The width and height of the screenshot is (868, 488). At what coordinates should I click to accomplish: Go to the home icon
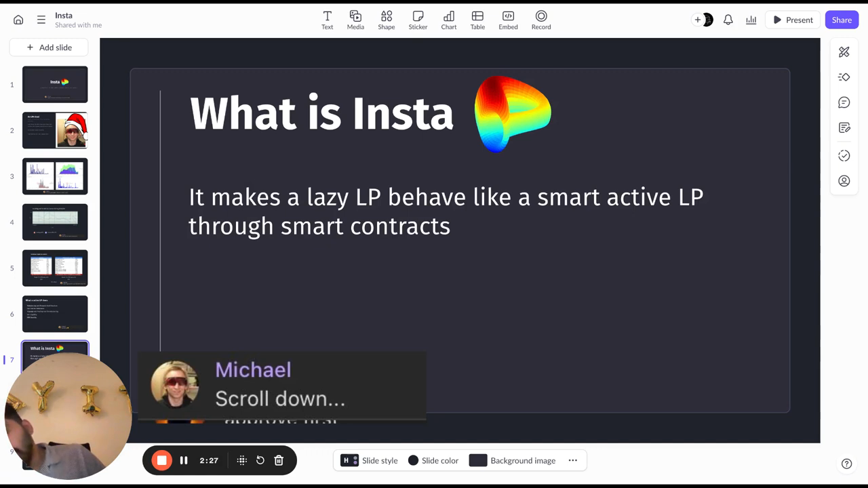(18, 20)
